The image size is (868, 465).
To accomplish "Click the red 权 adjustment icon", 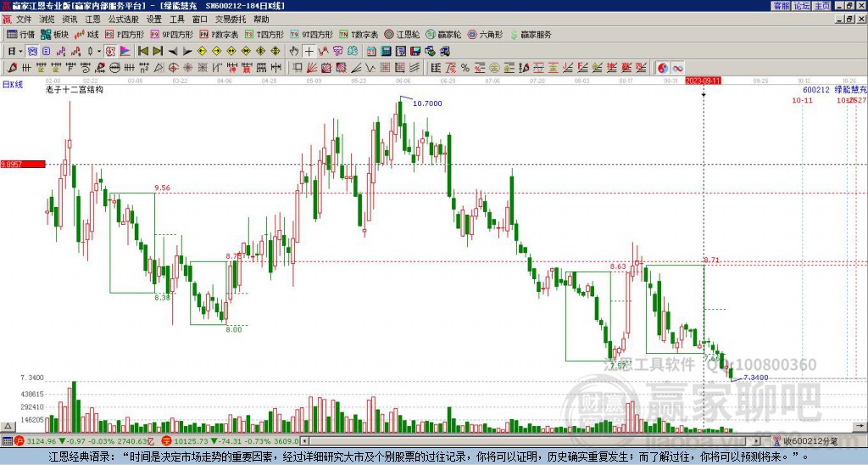I will [x=110, y=51].
